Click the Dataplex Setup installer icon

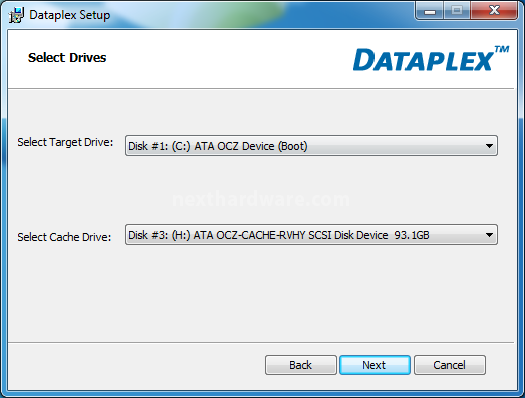(x=16, y=15)
